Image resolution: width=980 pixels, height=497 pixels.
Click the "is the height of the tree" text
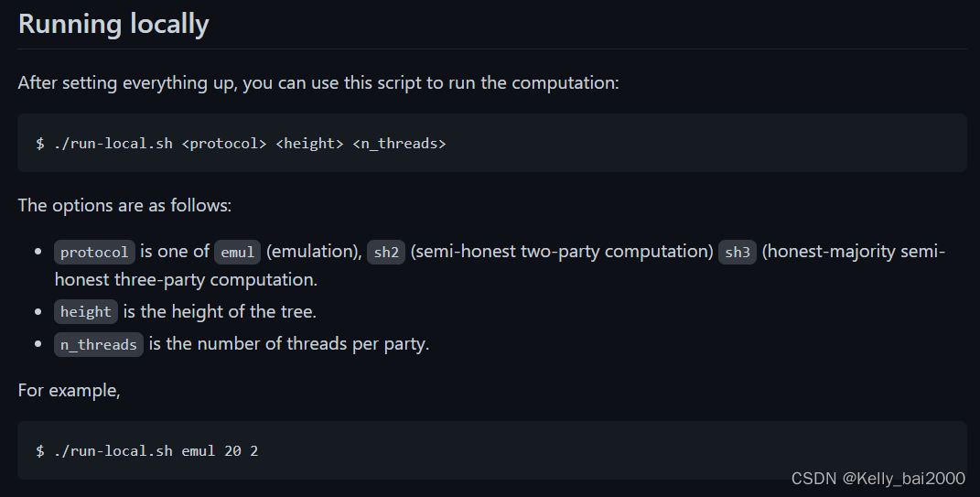(220, 311)
